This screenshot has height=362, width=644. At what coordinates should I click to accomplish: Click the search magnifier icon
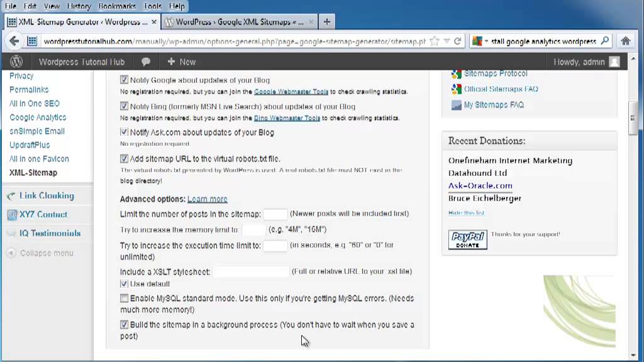[605, 41]
